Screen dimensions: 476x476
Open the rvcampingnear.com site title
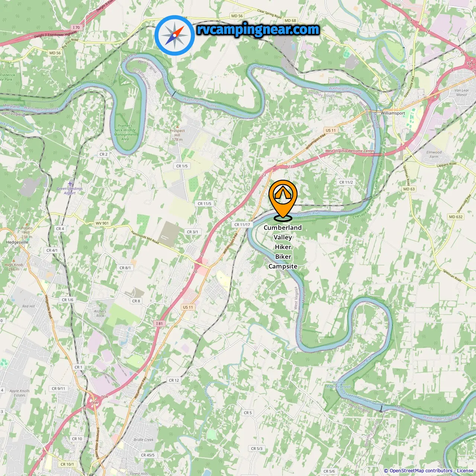[x=258, y=30]
